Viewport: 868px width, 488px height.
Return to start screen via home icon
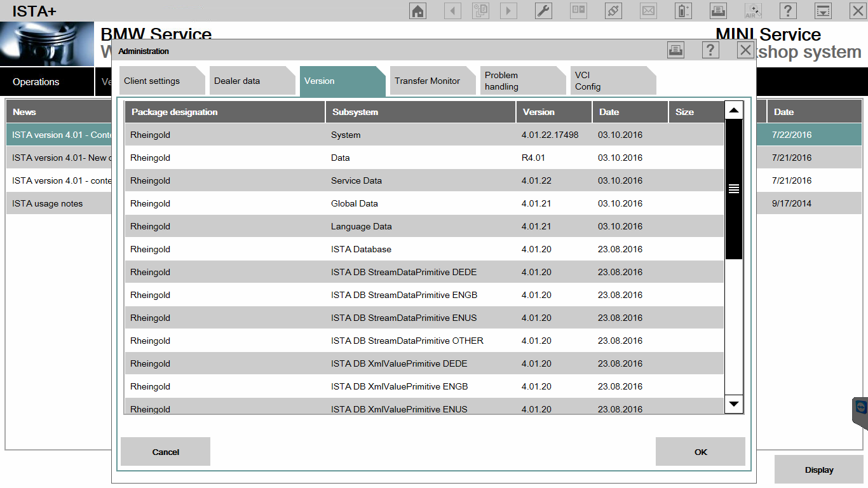[x=417, y=10]
